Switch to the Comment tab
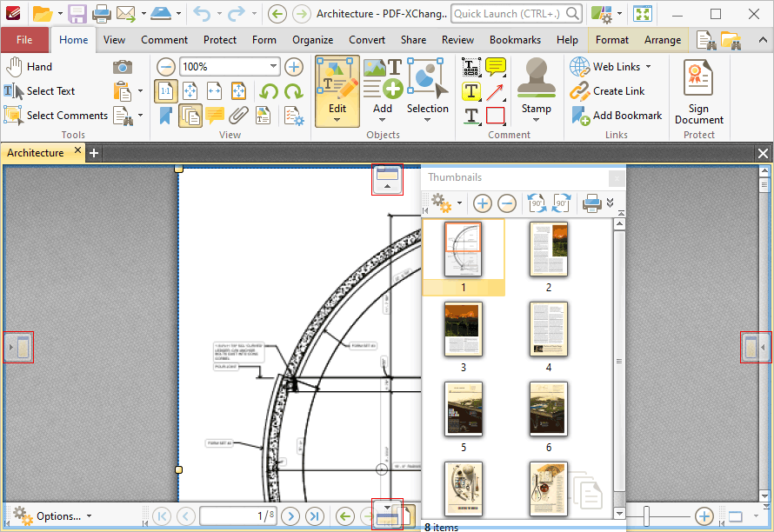Image resolution: width=774 pixels, height=532 pixels. coord(164,40)
